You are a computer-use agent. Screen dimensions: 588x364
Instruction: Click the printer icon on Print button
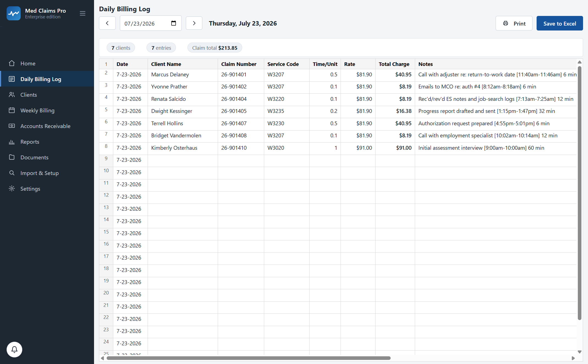(506, 23)
